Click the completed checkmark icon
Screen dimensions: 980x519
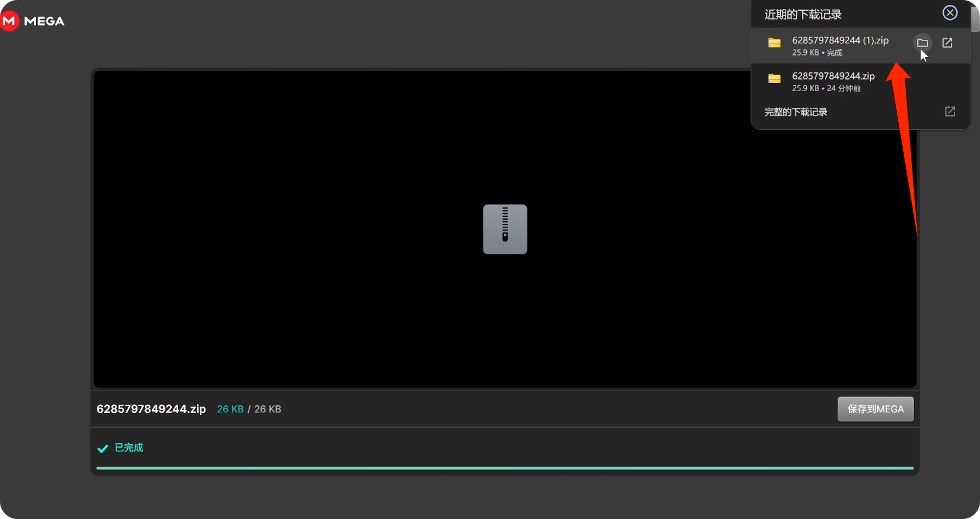[102, 448]
